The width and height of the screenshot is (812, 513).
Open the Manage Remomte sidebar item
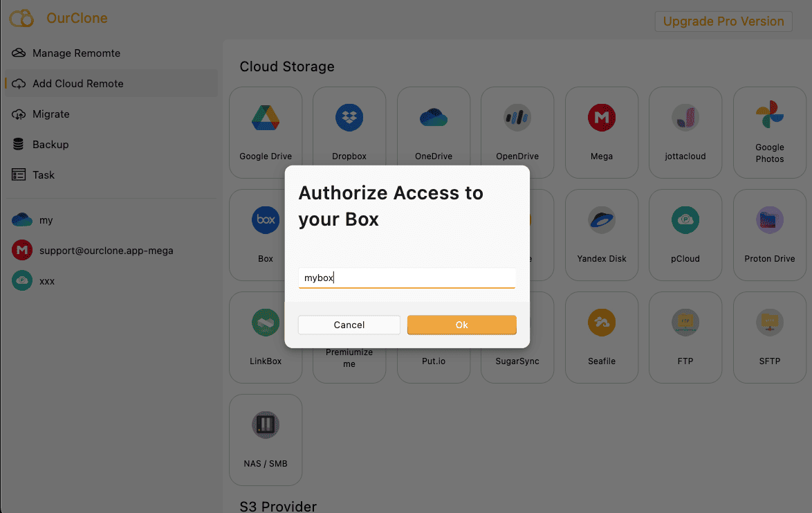click(x=111, y=53)
